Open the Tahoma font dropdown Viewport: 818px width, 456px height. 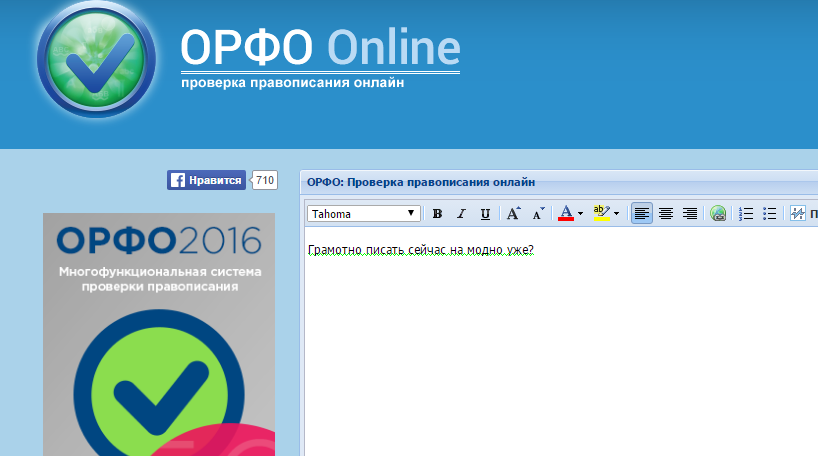(364, 214)
